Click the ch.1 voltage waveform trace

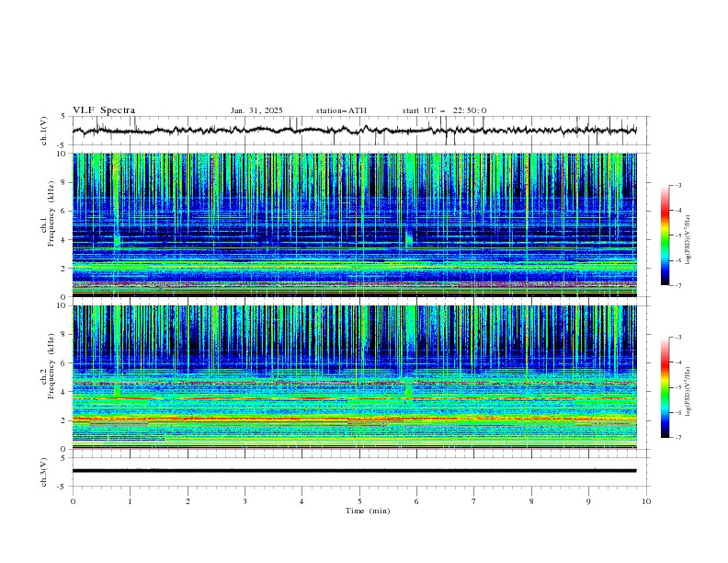[x=354, y=131]
